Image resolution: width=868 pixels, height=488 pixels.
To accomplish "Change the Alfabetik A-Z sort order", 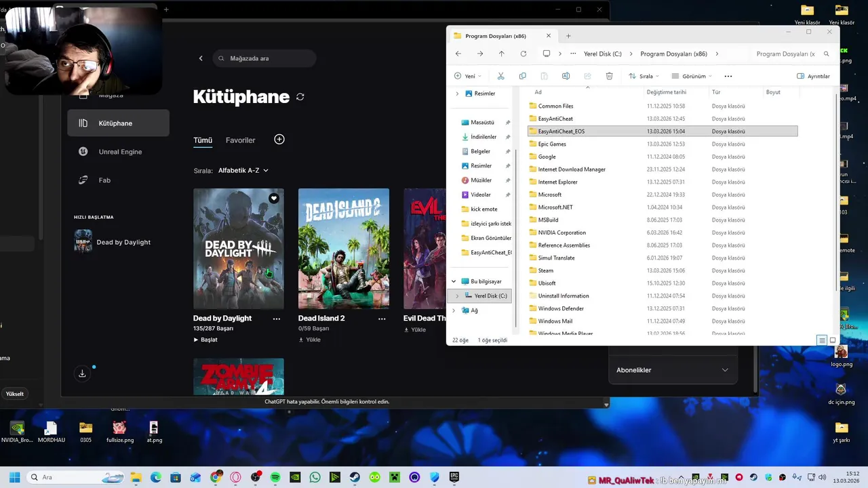I will point(243,171).
